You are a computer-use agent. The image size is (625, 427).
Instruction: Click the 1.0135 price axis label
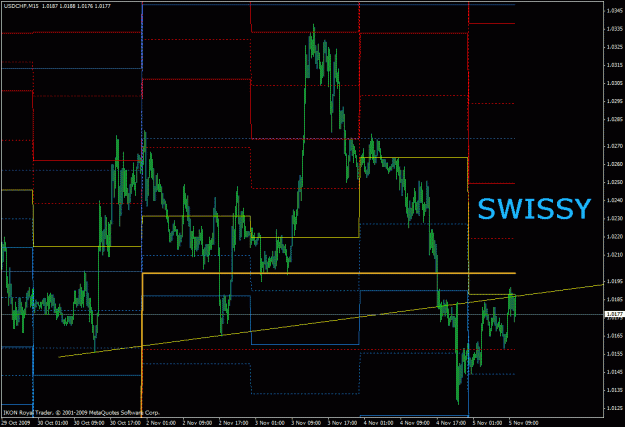coord(615,390)
